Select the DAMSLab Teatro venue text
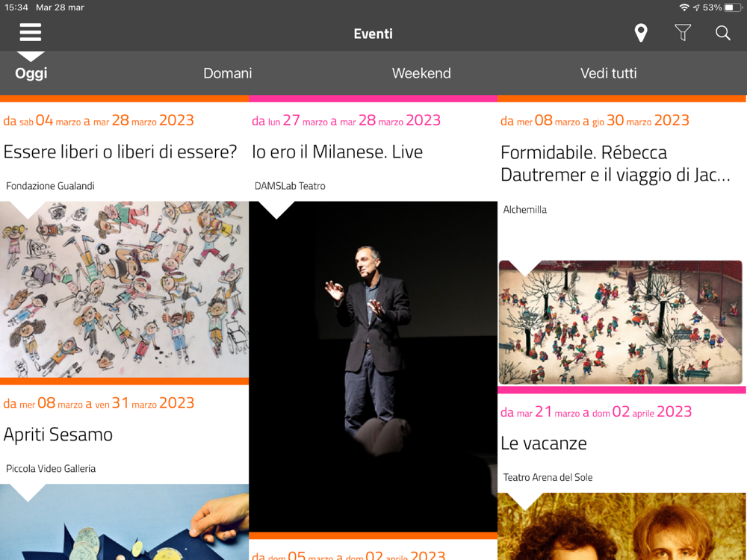The width and height of the screenshot is (747, 560). tap(290, 186)
